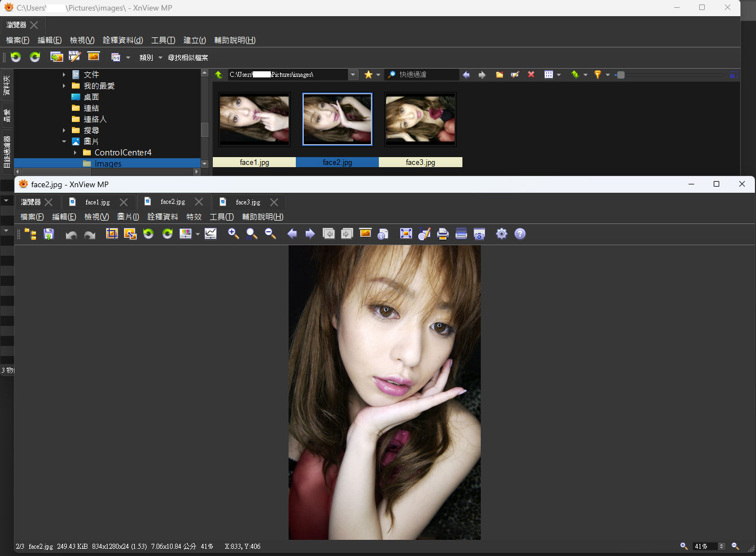
Task: Expand the ControlCenter4 folder in tree
Action: click(x=75, y=153)
